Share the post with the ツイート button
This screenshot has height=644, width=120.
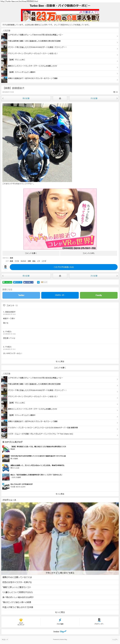18,282
